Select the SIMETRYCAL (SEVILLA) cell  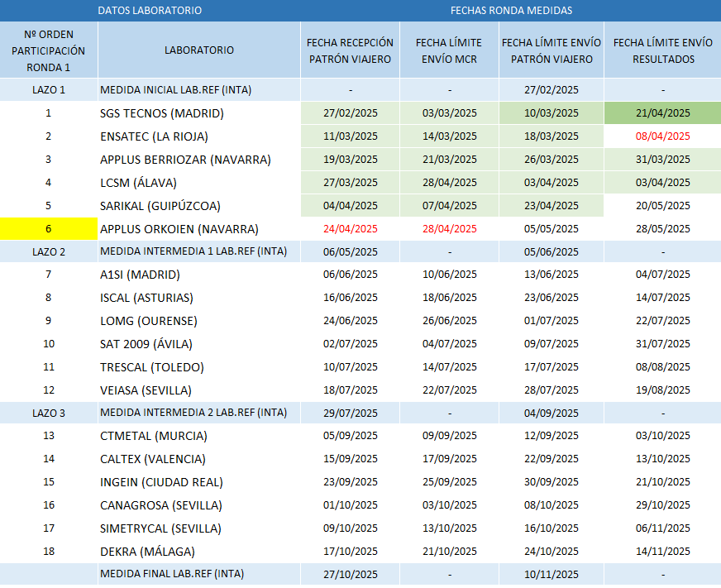point(199,528)
